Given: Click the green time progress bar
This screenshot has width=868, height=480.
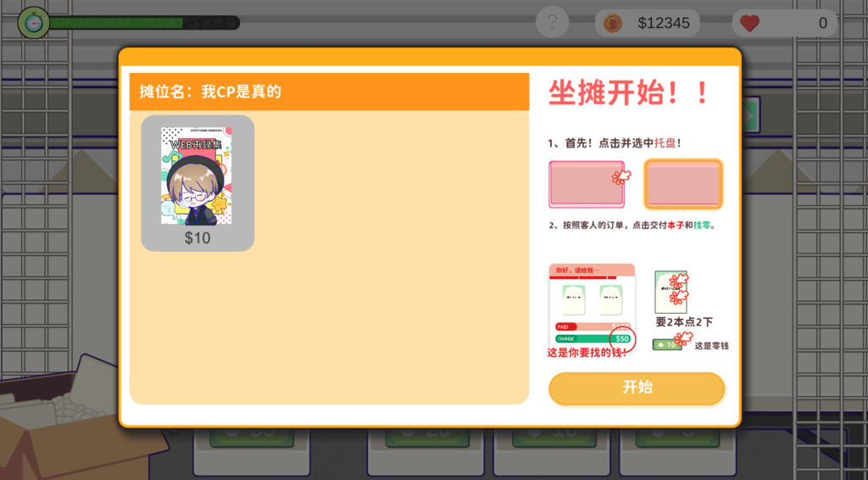Looking at the screenshot, I should (144, 23).
